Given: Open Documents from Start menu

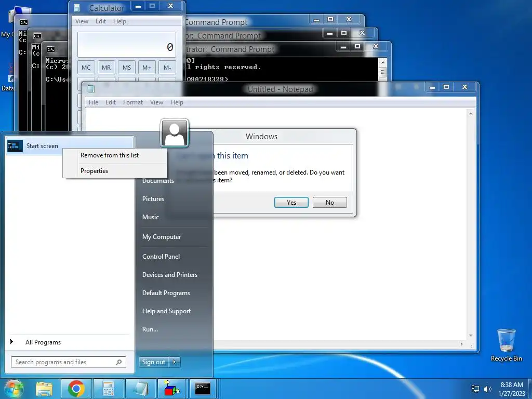Looking at the screenshot, I should pos(158,181).
